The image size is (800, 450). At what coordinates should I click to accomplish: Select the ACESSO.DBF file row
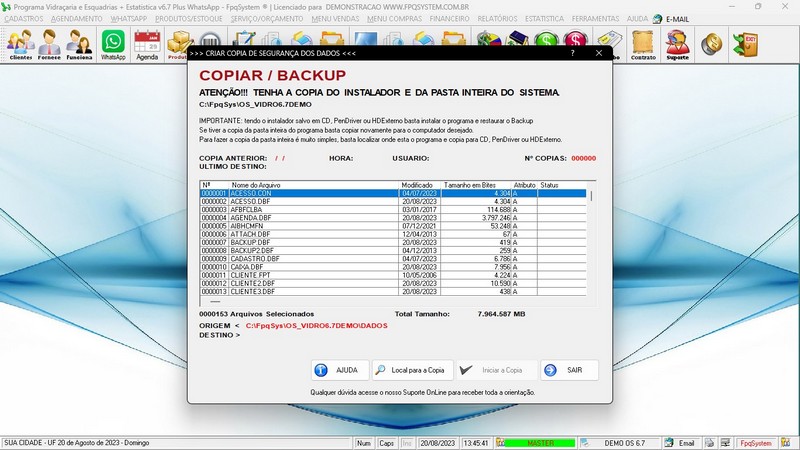(x=393, y=202)
